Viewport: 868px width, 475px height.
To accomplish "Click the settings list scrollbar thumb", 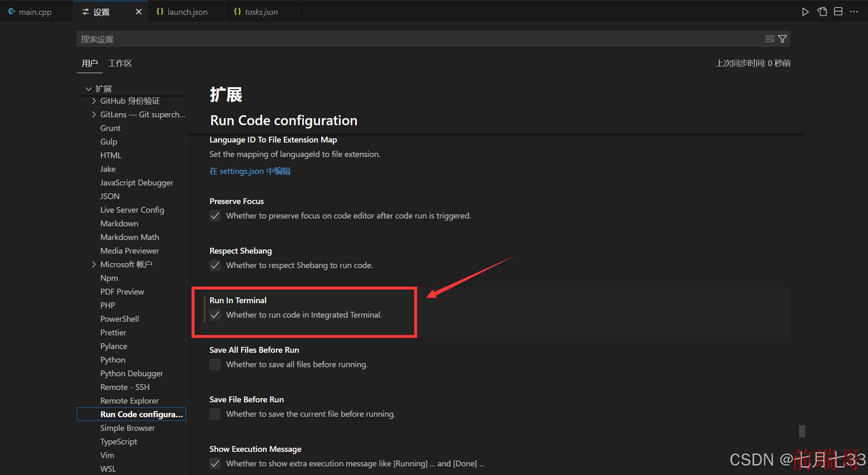I will [802, 431].
